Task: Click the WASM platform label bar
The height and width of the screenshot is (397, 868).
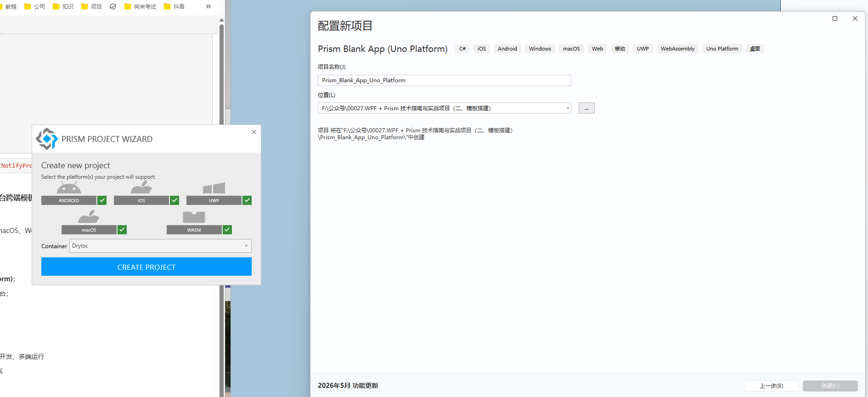Action: (194, 230)
